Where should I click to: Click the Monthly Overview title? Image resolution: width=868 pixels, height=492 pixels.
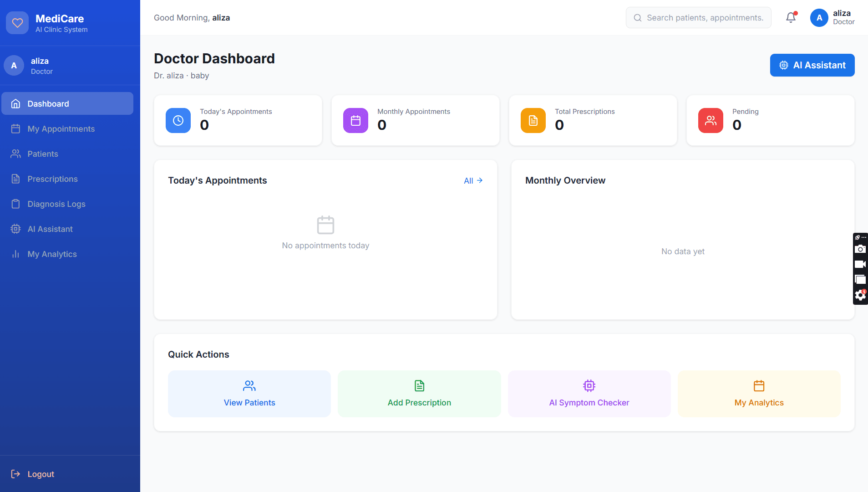pyautogui.click(x=565, y=180)
